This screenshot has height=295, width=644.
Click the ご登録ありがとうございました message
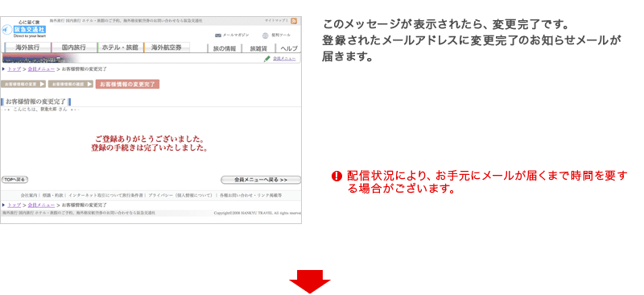[150, 140]
